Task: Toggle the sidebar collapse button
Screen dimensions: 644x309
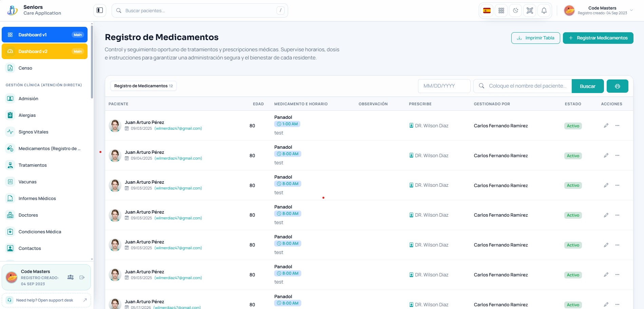Action: tap(100, 11)
